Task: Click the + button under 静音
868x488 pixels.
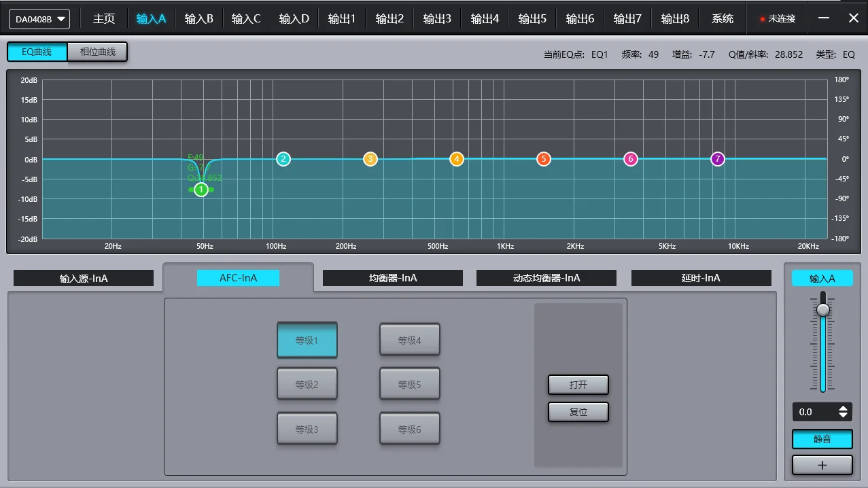Action: 822,465
